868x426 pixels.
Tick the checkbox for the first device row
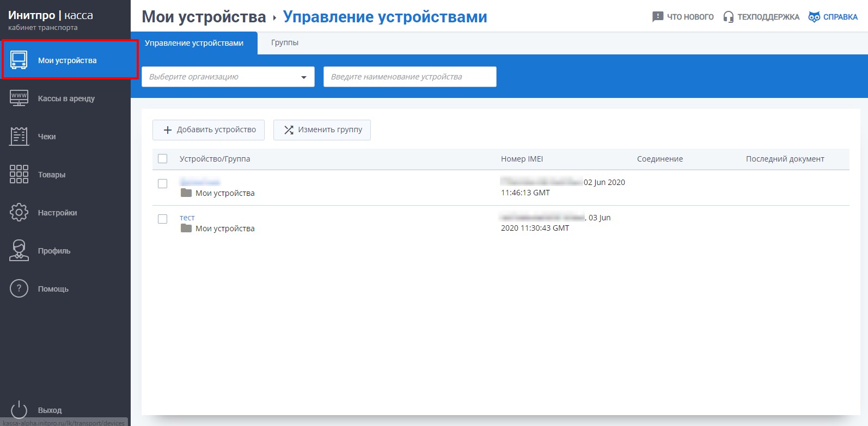(x=162, y=183)
